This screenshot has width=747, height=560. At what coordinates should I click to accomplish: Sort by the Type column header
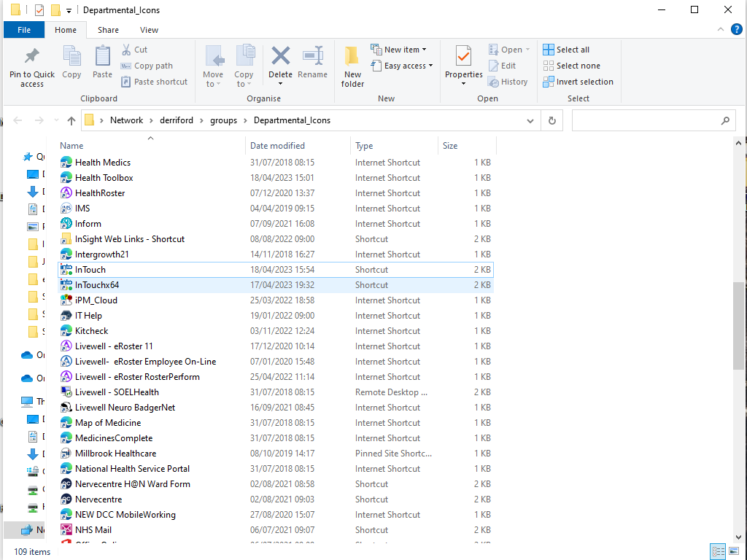395,146
